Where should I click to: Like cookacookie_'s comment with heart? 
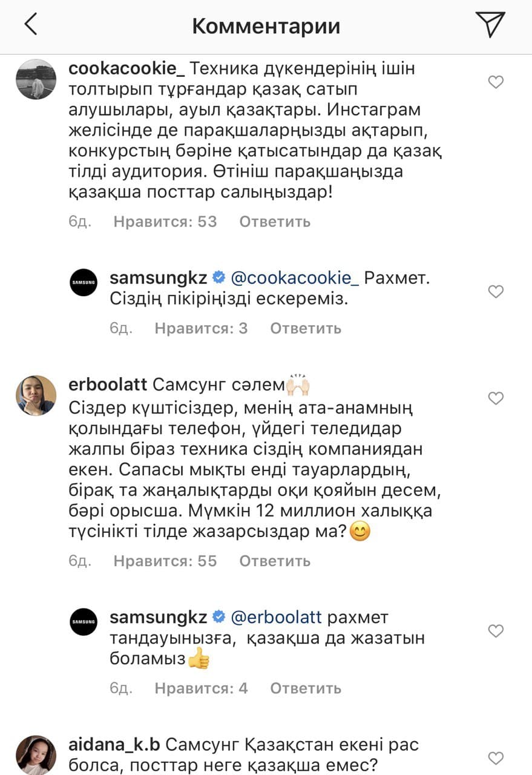496,82
